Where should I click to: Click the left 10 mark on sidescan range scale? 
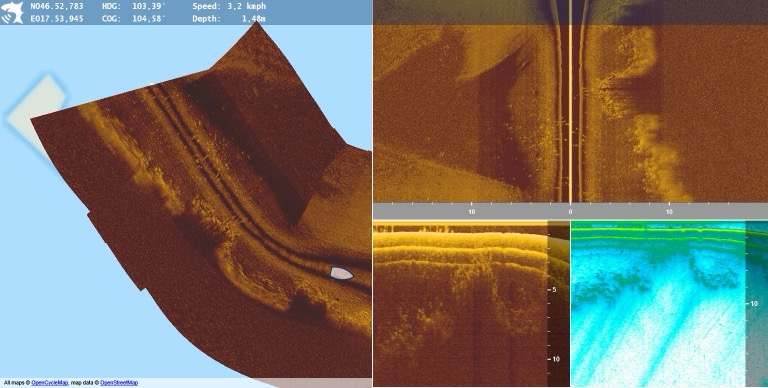click(472, 212)
